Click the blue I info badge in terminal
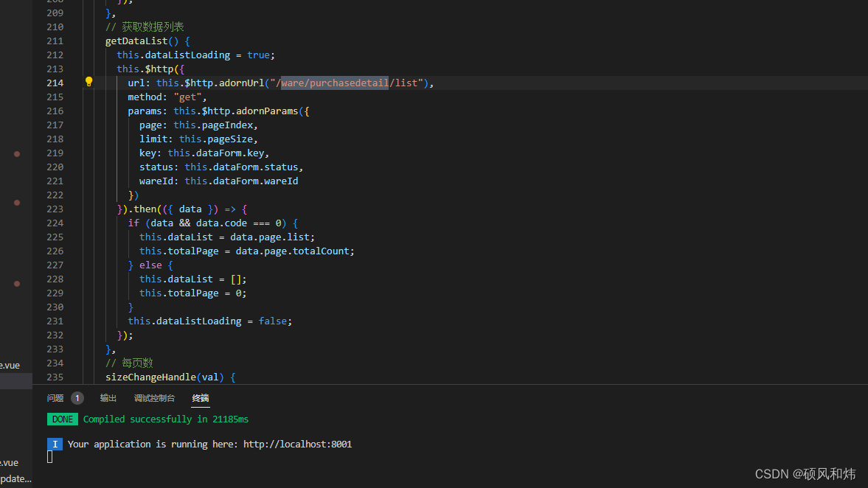The height and width of the screenshot is (488, 868). click(55, 445)
